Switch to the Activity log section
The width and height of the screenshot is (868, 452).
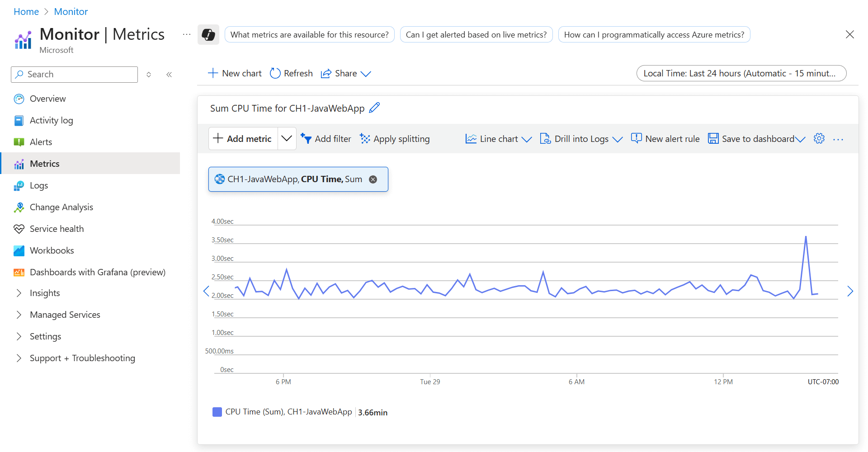[51, 120]
